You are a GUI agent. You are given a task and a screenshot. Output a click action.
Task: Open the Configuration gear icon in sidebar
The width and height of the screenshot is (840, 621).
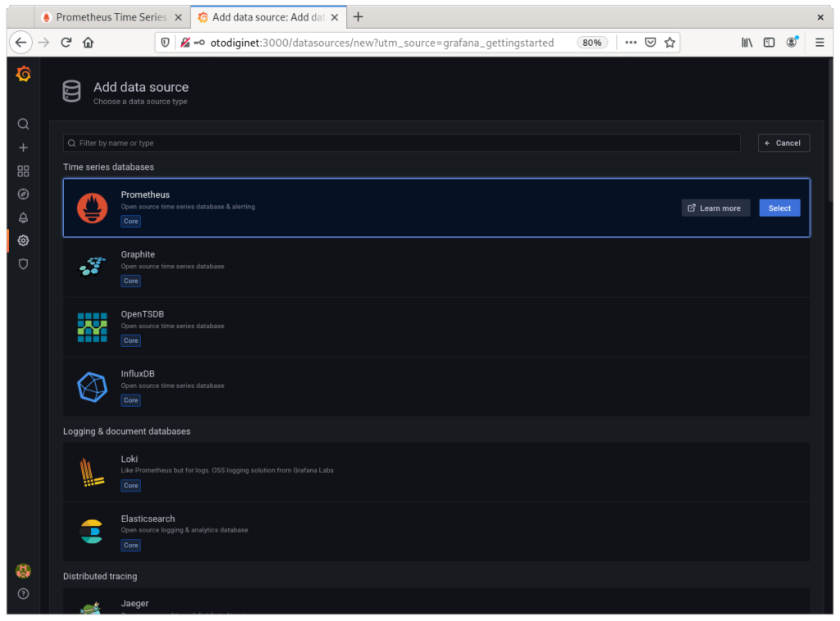(23, 240)
